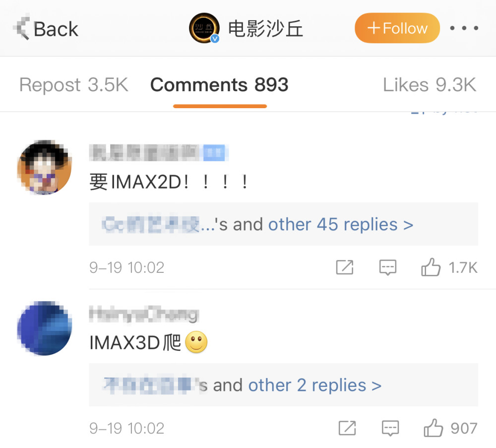Screen dimensions: 496x448
Task: Expand the other 45 replies thread
Action: (340, 224)
